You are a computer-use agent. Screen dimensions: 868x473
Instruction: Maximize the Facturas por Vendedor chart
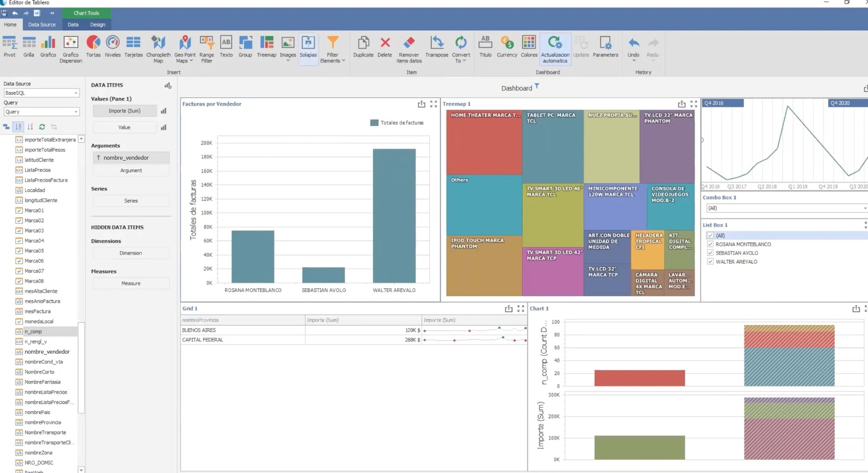[434, 104]
